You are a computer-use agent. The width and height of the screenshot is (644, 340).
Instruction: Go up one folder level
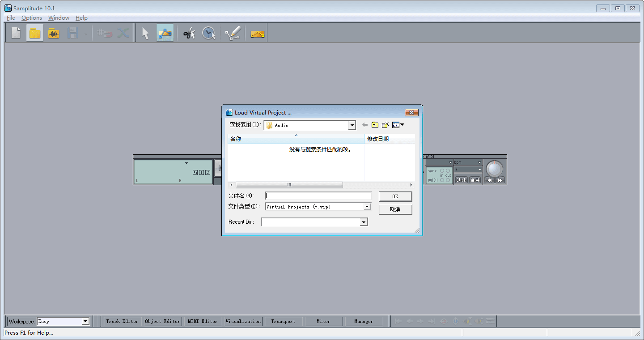pyautogui.click(x=375, y=125)
